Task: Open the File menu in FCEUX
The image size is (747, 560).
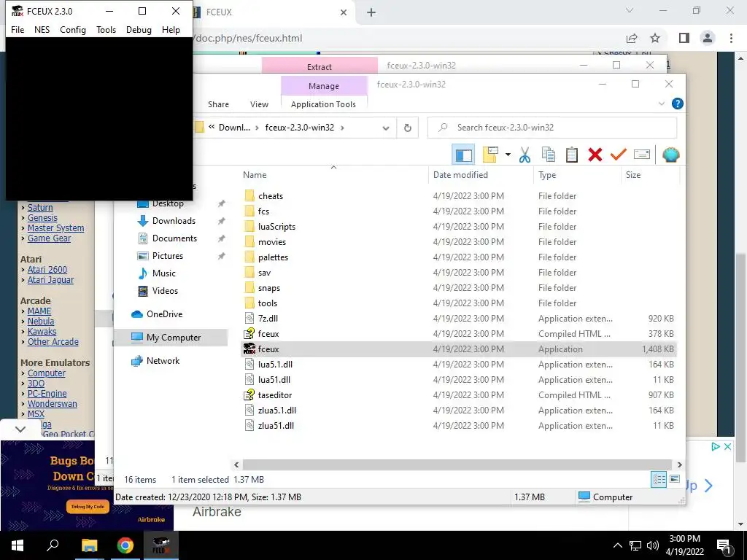Action: point(18,29)
